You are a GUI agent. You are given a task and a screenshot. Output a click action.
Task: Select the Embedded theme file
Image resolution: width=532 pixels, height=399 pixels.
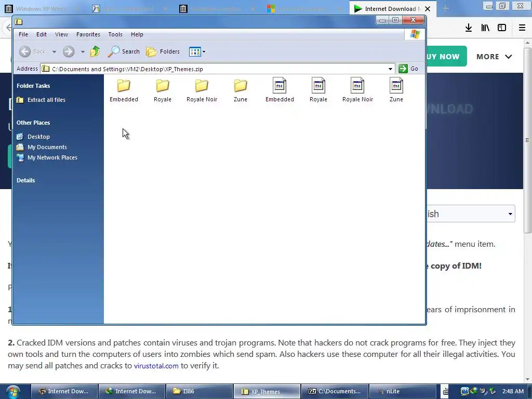pos(280,90)
